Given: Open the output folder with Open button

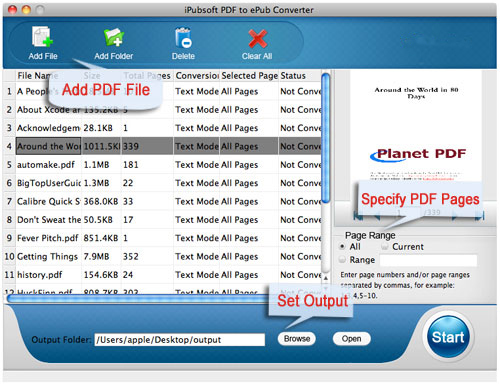Looking at the screenshot, I should coord(351,339).
